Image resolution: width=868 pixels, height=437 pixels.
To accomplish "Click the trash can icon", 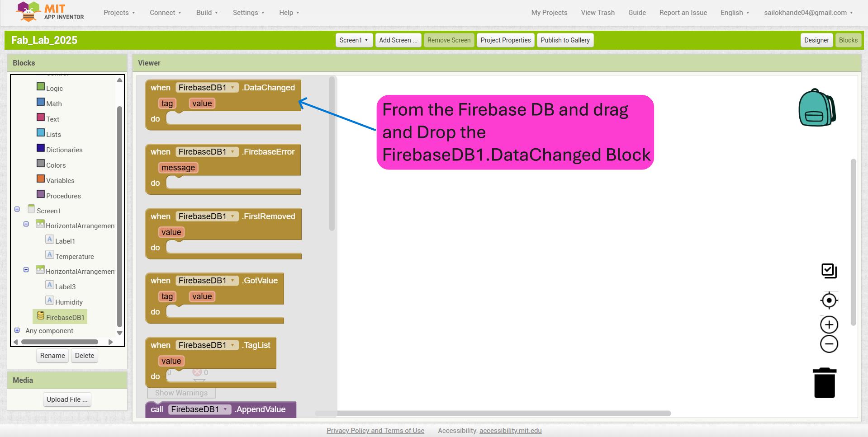I will click(x=825, y=383).
